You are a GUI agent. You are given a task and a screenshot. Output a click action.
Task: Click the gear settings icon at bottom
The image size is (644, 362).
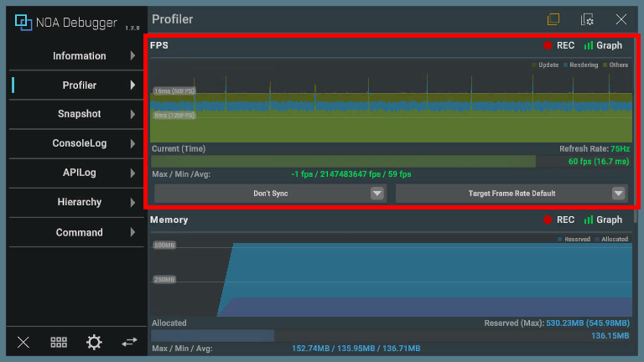(x=94, y=342)
